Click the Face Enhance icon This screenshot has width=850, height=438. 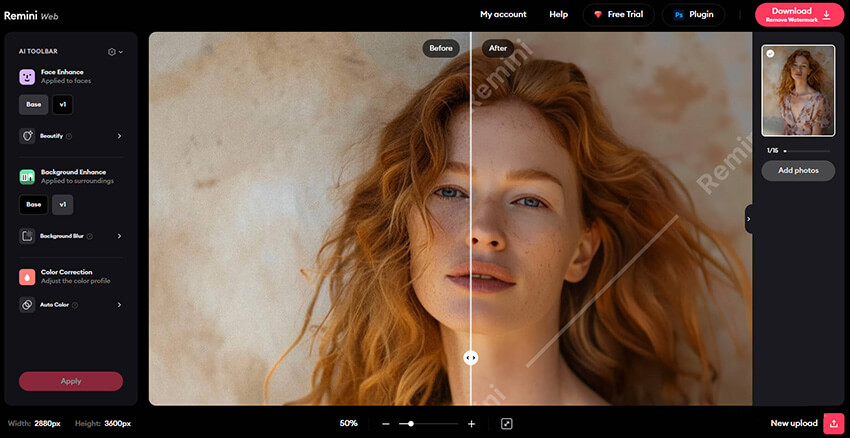pos(27,76)
